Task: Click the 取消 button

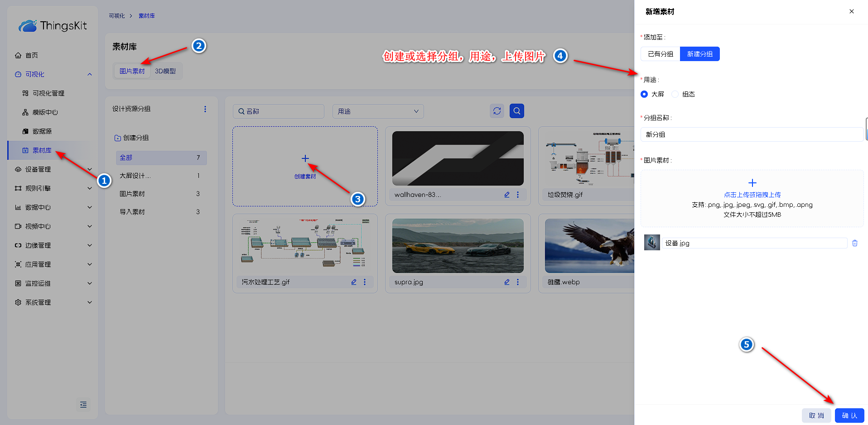Action: pyautogui.click(x=816, y=415)
